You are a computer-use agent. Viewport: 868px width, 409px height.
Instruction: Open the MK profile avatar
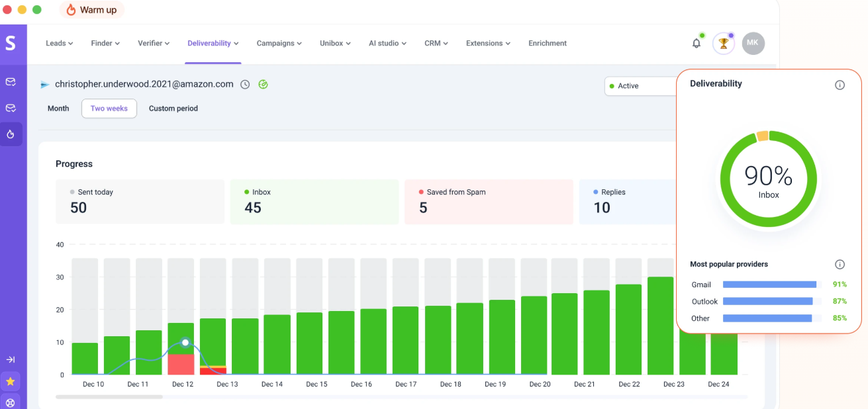tap(753, 43)
